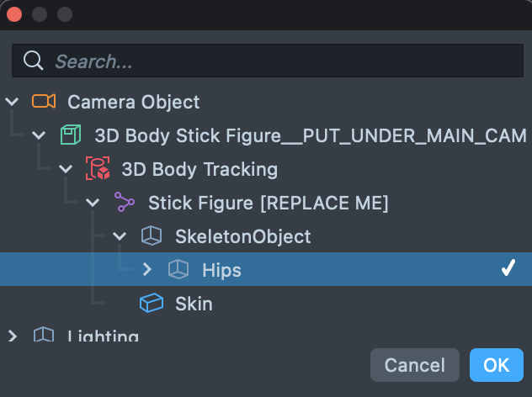Click the Hips cube icon
Image resolution: width=532 pixels, height=397 pixels.
[178, 270]
